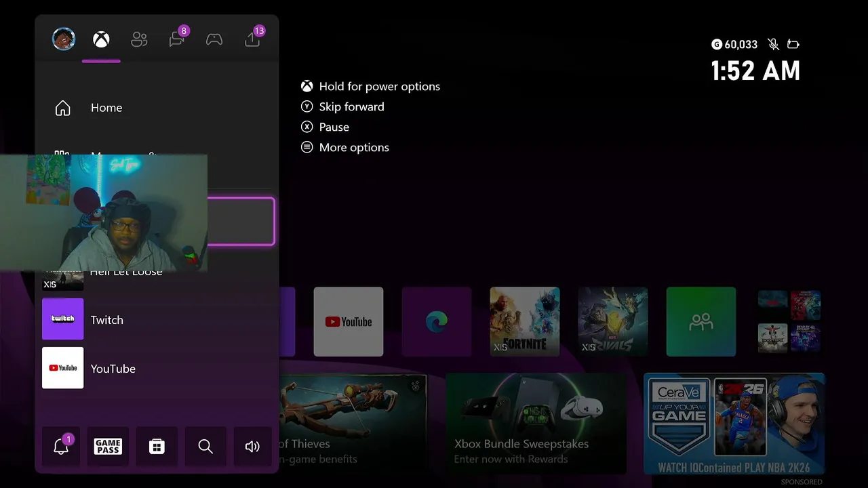Screen dimensions: 868x488
Task: Open the game collection group tile
Action: 789,321
